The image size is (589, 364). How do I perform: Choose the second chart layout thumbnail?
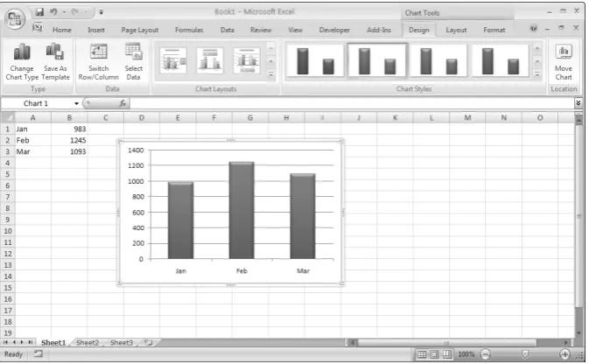pyautogui.click(x=210, y=60)
